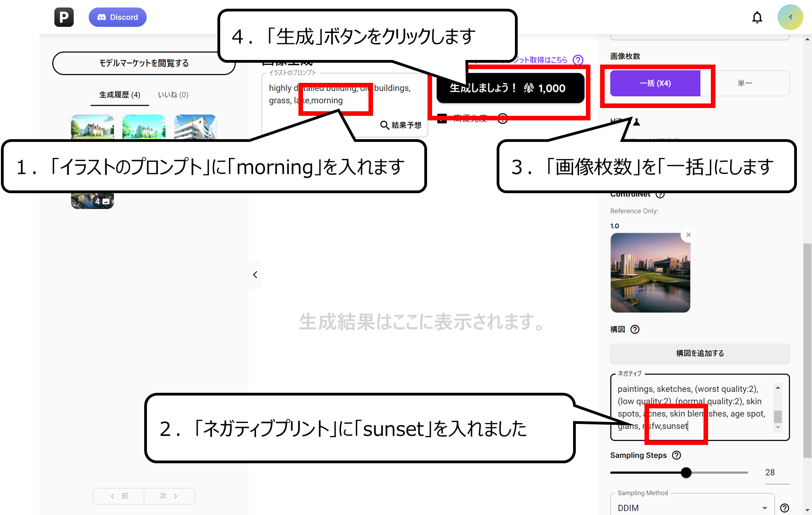Click the 生成しましょう generate button
Image resolution: width=812 pixels, height=515 pixels.
click(x=510, y=88)
